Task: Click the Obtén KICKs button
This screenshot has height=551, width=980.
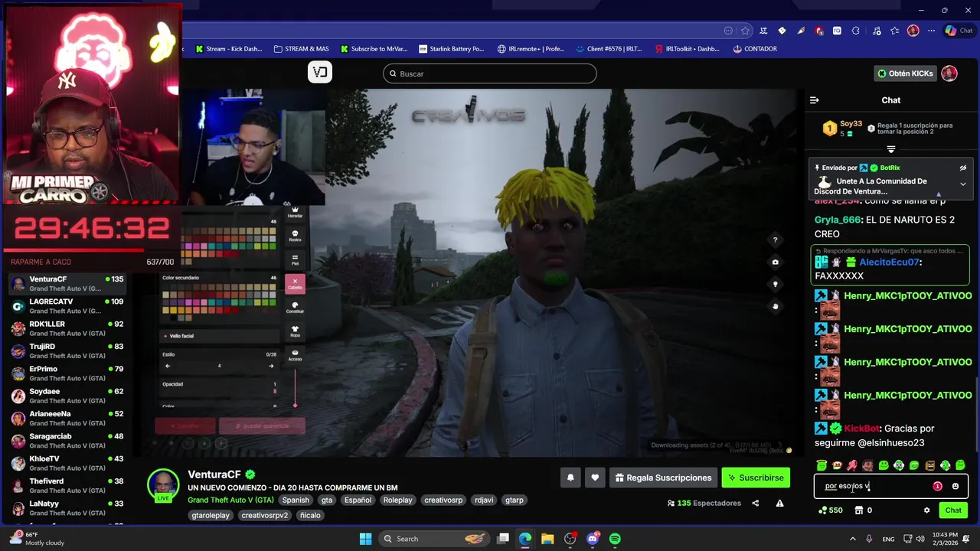Action: [x=905, y=73]
